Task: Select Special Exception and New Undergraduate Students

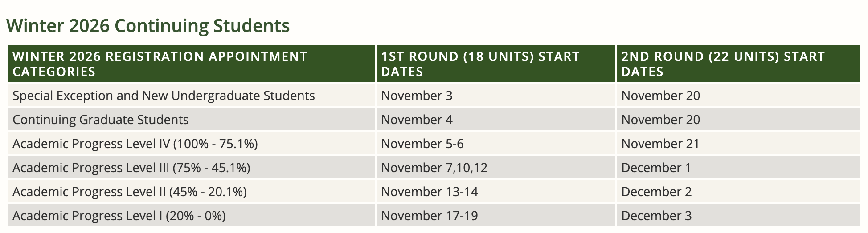Action: click(164, 96)
